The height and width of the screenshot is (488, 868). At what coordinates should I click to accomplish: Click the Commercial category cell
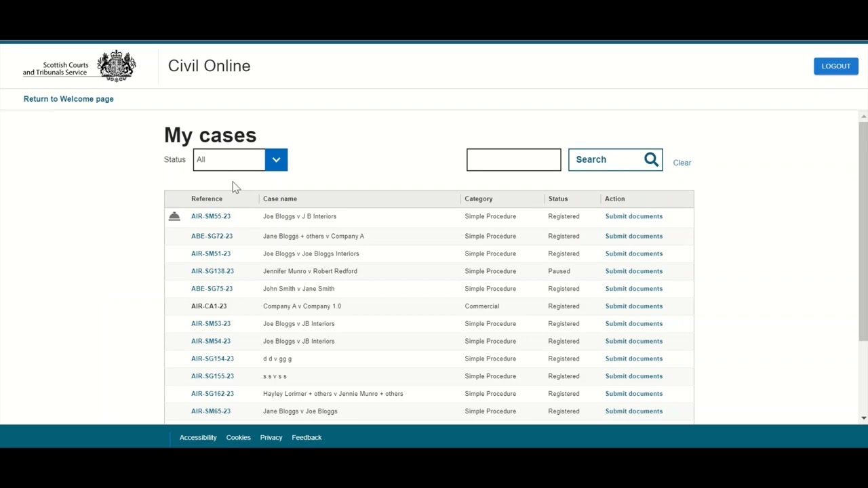[482, 306]
